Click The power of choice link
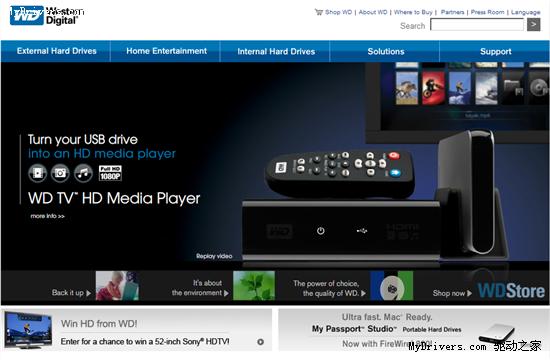 329,288
